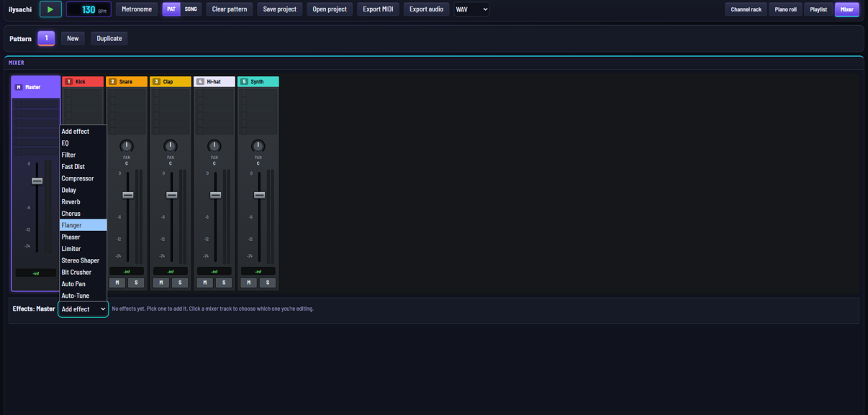
Task: Choose Delay from the effect list
Action: coord(83,190)
